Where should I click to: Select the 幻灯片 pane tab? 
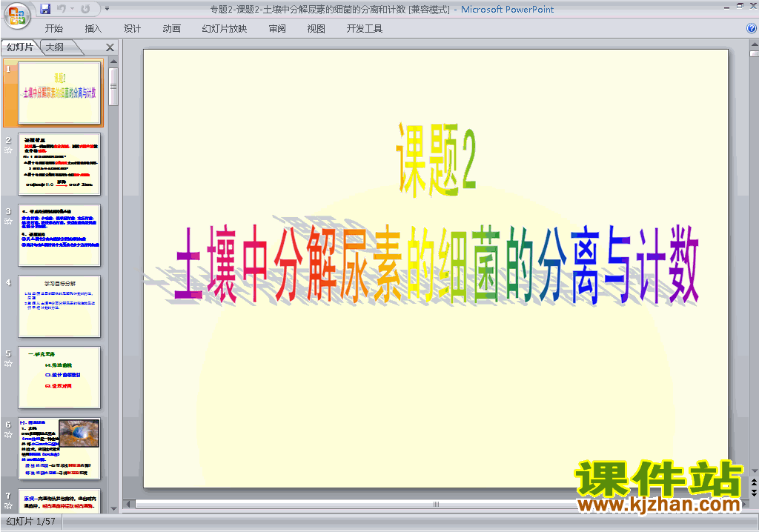(x=20, y=47)
